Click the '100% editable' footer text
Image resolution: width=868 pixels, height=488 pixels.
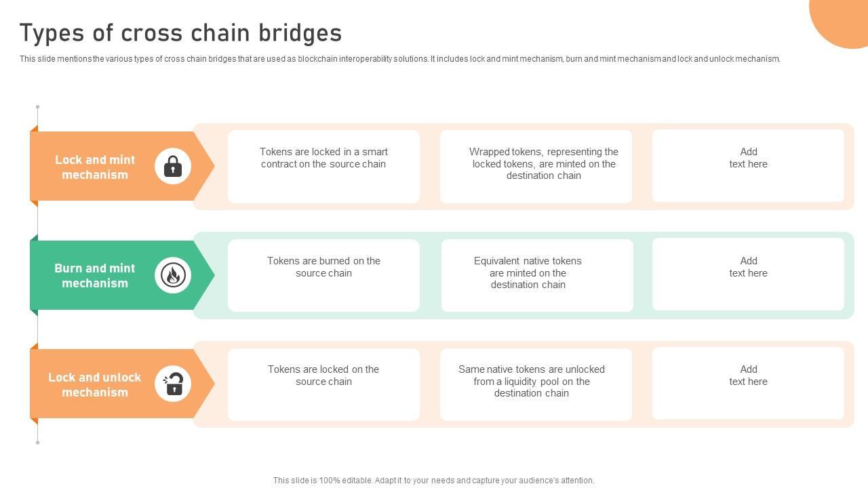433,481
